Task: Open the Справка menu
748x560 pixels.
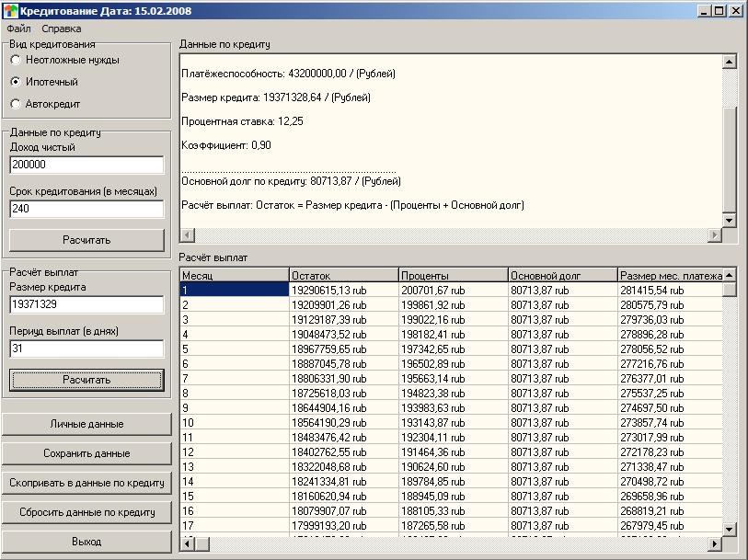Action: pos(61,29)
